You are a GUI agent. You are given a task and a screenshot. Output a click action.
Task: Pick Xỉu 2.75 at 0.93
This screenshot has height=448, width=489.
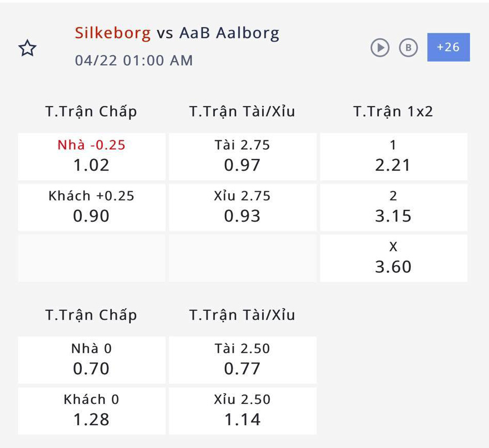(x=242, y=207)
